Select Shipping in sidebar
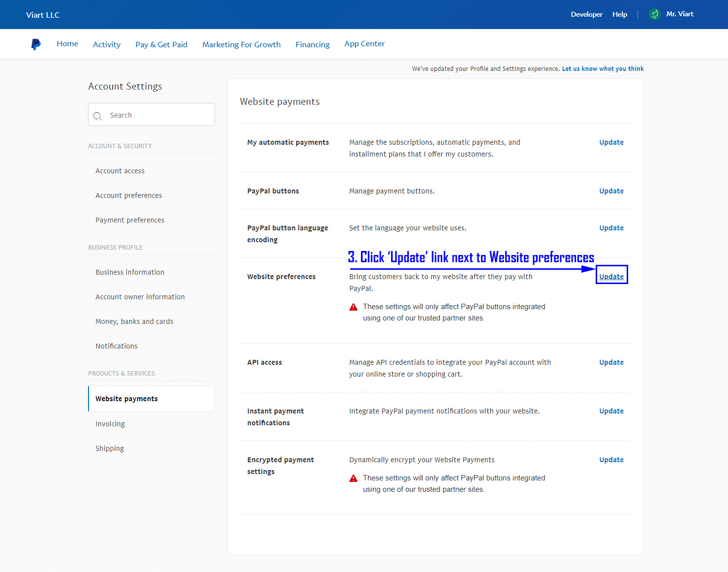Image resolution: width=728 pixels, height=572 pixels. point(110,448)
